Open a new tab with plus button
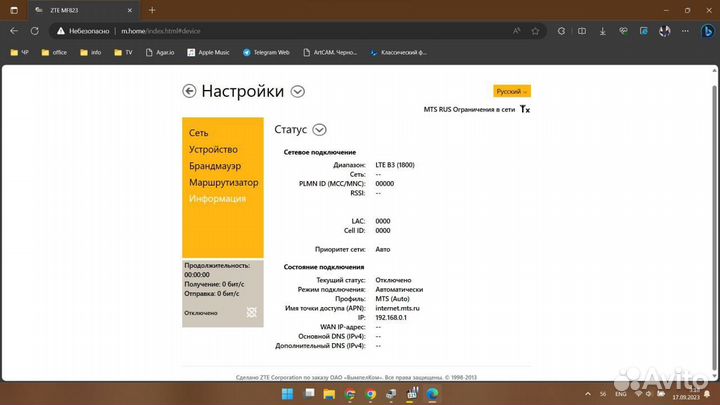 pos(152,10)
